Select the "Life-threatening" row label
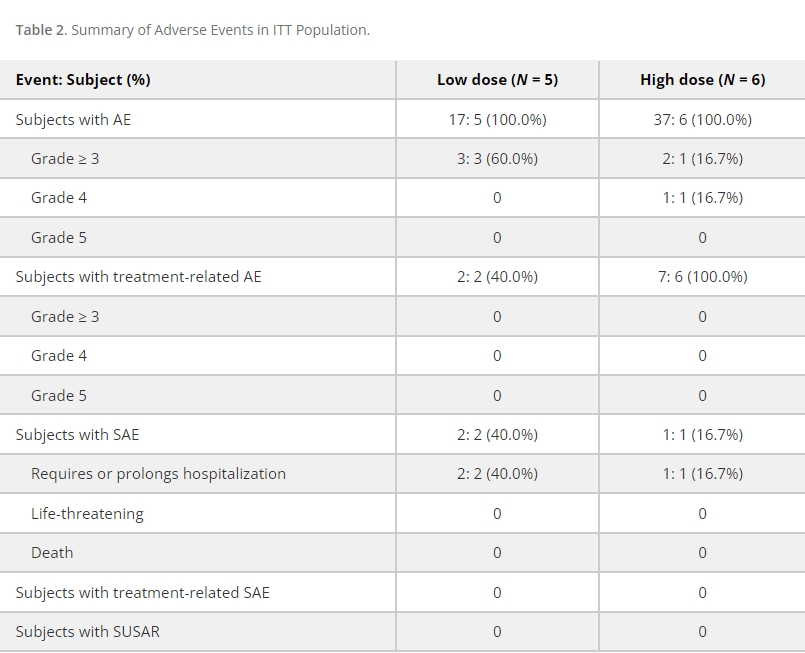Screen dimensions: 805x653 87,514
